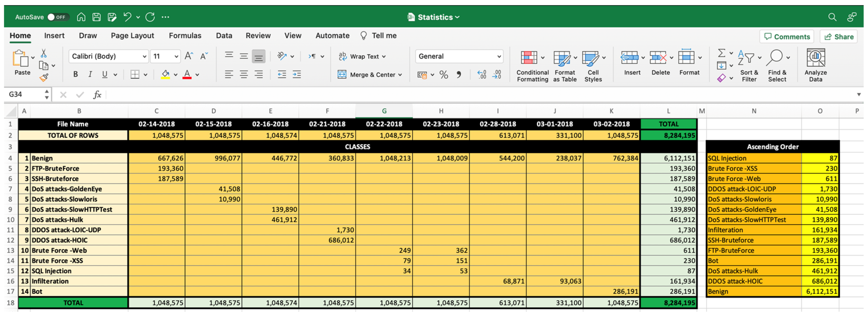Click the Increase Font Size icon
This screenshot has height=317, width=868.
pos(189,56)
